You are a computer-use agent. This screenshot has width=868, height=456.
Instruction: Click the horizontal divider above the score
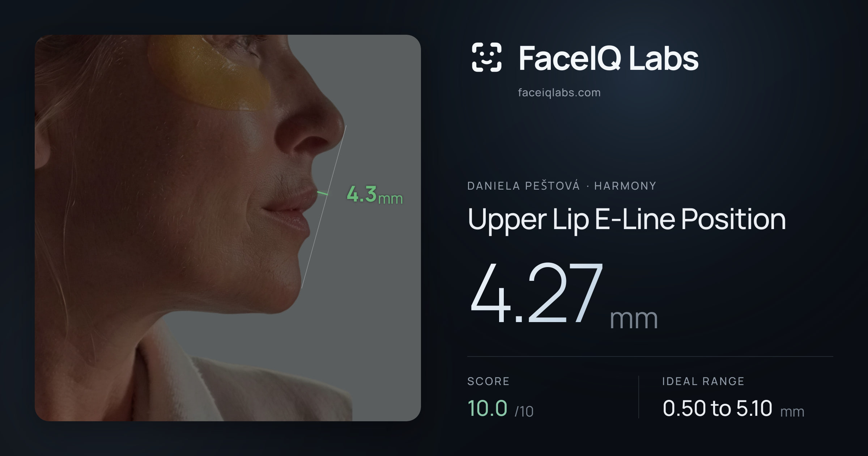650,356
